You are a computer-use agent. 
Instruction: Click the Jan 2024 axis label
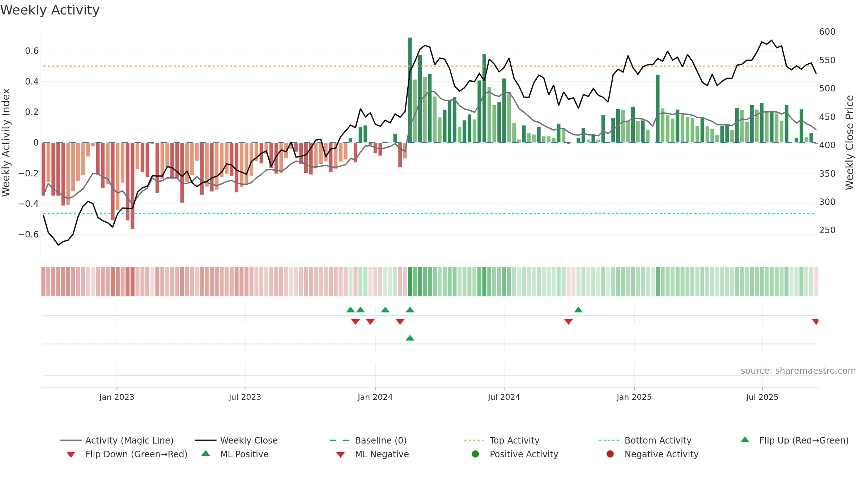(x=375, y=397)
